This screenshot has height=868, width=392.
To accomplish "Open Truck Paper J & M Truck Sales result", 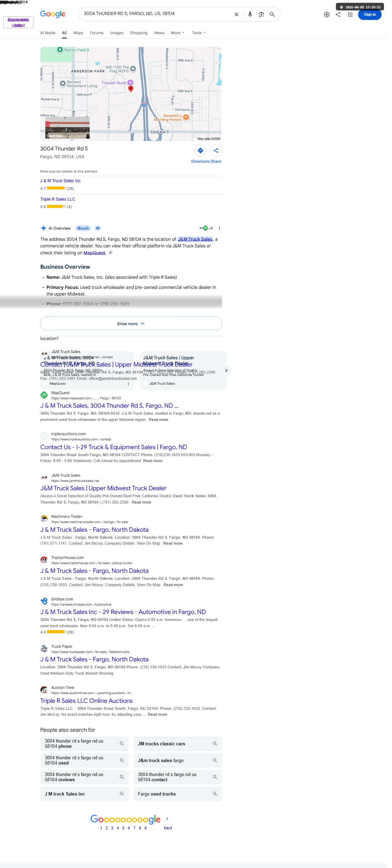I will tap(95, 659).
